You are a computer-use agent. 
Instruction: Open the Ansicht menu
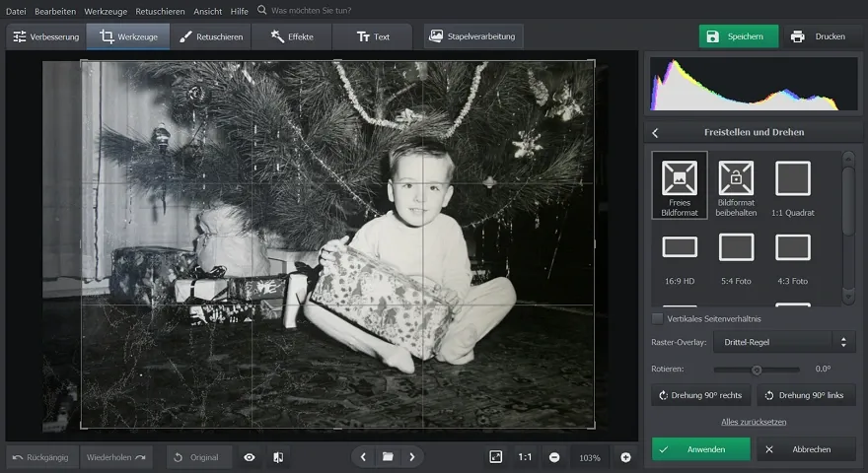(207, 11)
